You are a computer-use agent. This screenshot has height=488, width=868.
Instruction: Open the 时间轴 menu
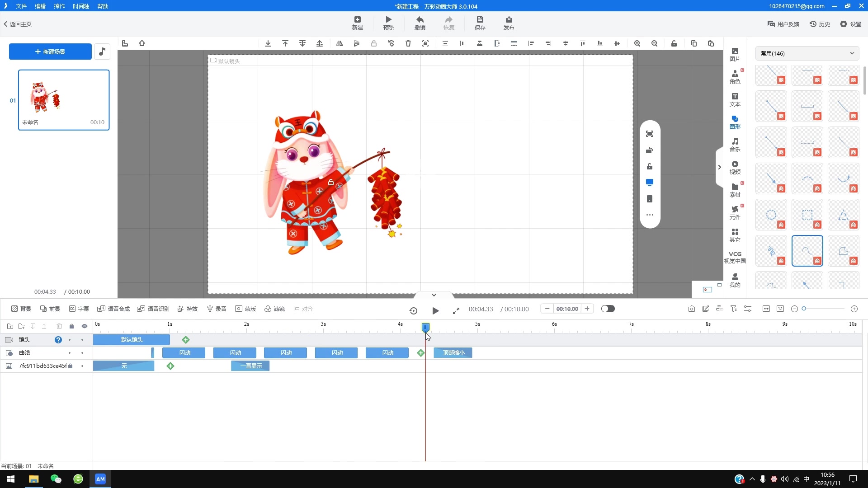80,6
